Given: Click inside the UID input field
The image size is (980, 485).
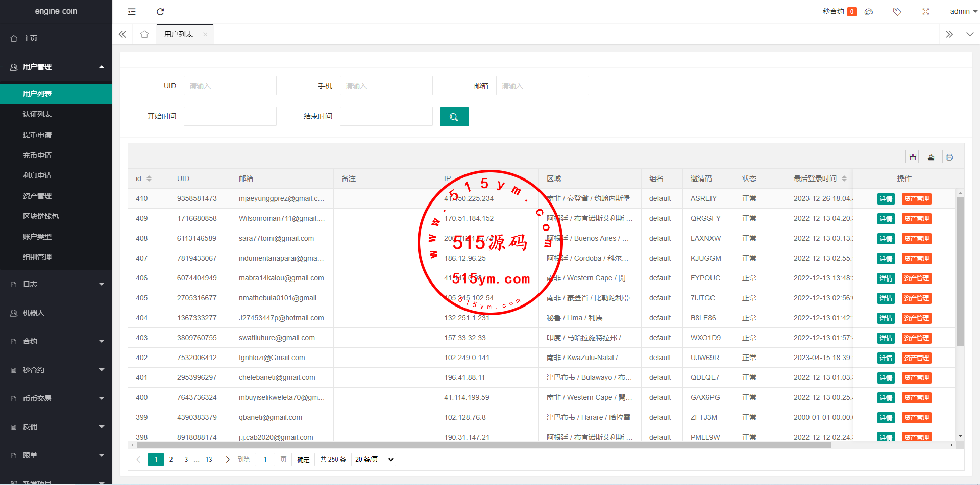Looking at the screenshot, I should [230, 86].
